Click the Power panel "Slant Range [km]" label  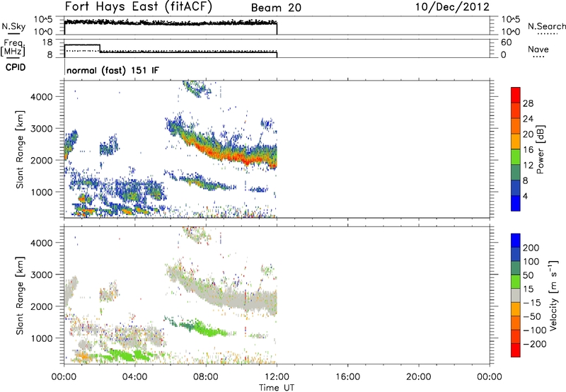pos(20,149)
